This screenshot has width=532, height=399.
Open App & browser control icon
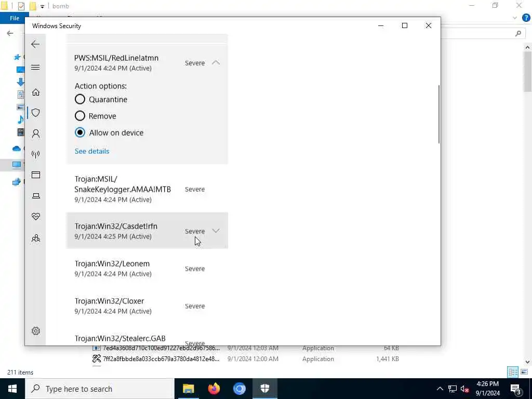[36, 175]
